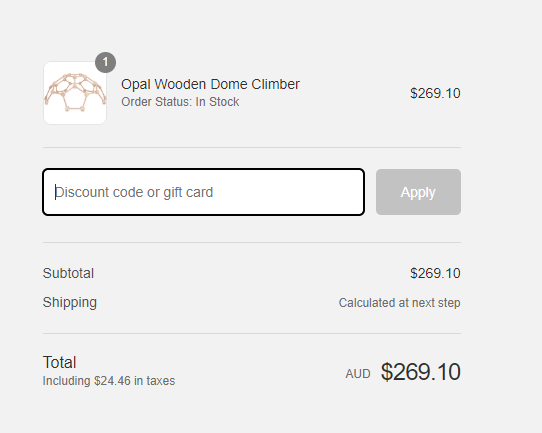The height and width of the screenshot is (433, 542).
Task: Click the Shipping label
Action: click(70, 302)
